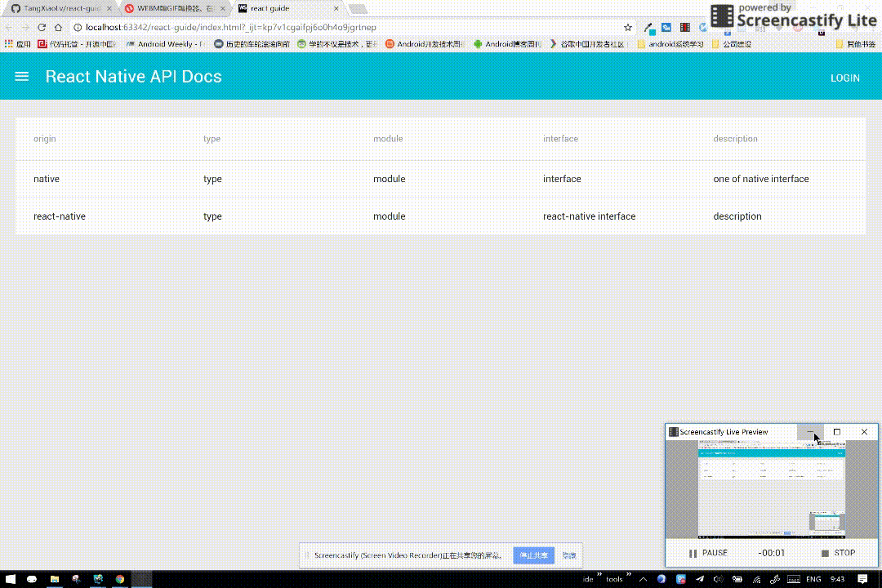This screenshot has width=882, height=588.
Task: Minimize the Screencastify Live Preview window
Action: (810, 431)
